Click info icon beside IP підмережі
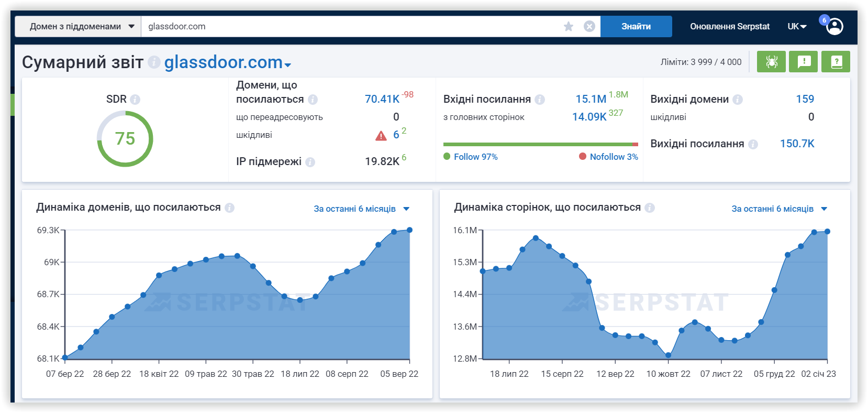 (310, 162)
